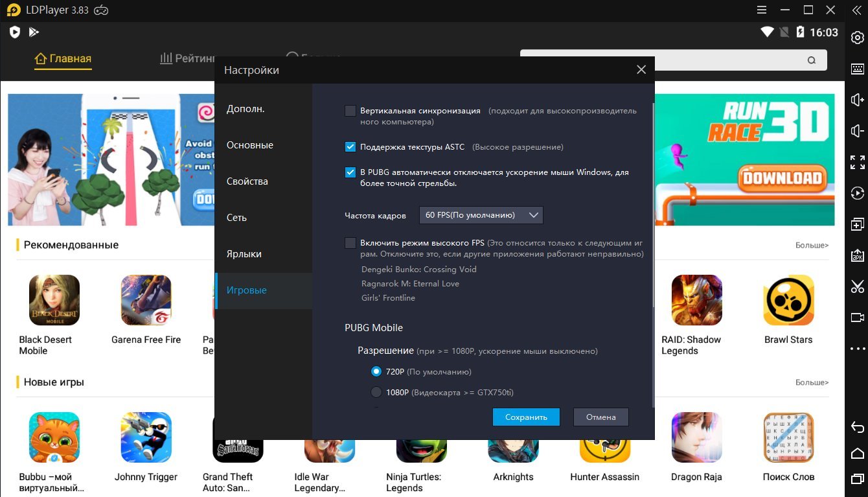Open keyboard mapping tool in sidebar
This screenshot has height=497, width=868.
click(857, 69)
